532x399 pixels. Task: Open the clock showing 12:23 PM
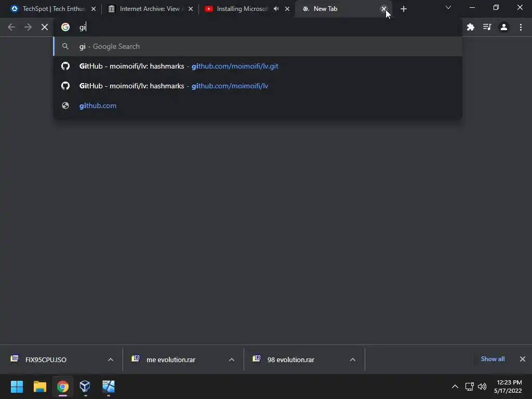[508, 387]
